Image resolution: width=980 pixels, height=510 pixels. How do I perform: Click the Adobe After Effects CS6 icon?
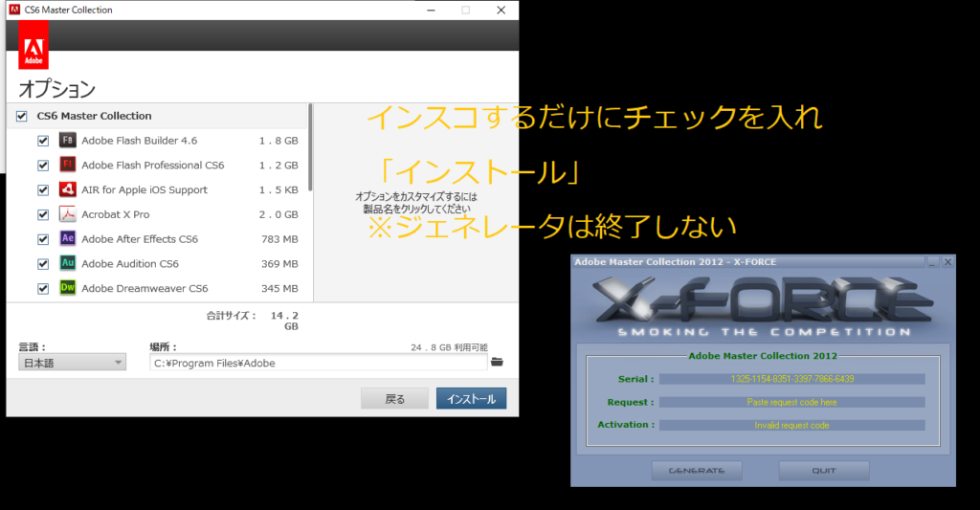click(x=68, y=238)
